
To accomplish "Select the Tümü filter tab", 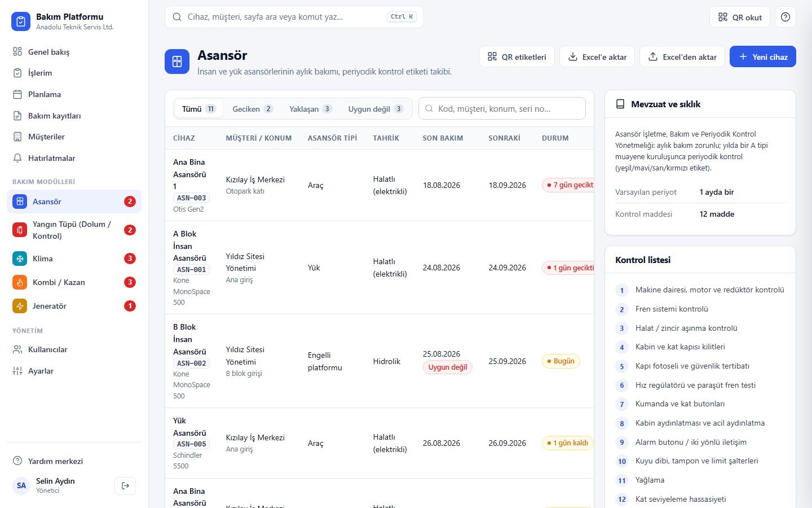I will 199,109.
